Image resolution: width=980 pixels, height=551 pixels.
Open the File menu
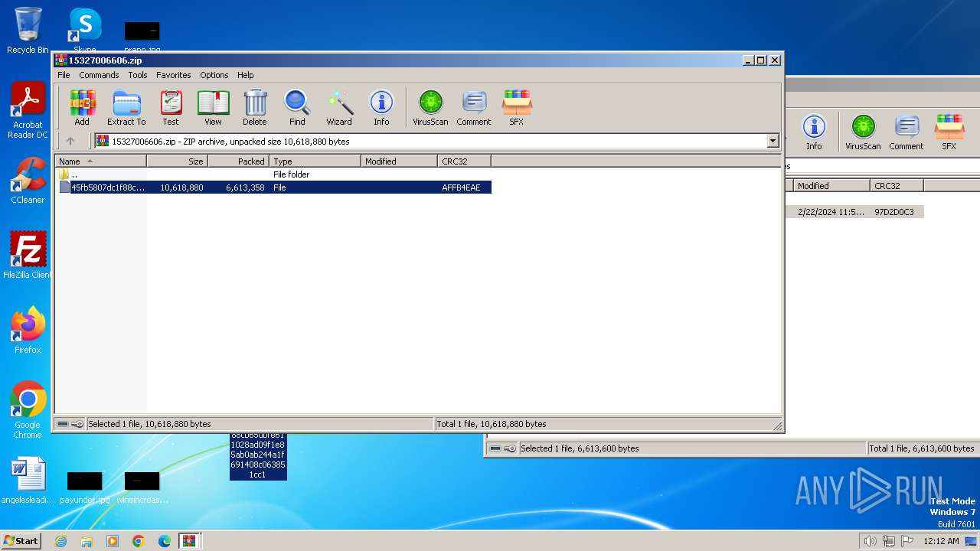point(64,75)
